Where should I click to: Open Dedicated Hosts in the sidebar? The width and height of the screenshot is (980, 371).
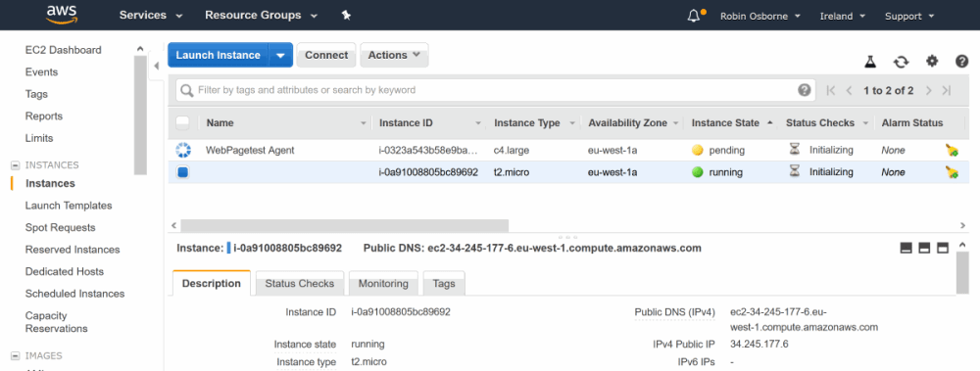pos(65,272)
